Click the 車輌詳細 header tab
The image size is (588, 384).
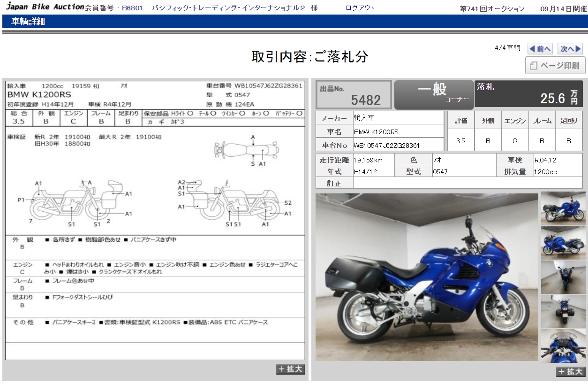(x=28, y=22)
